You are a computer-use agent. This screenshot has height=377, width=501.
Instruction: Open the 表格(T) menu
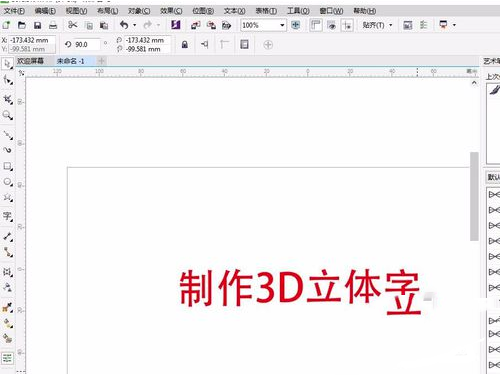point(266,11)
